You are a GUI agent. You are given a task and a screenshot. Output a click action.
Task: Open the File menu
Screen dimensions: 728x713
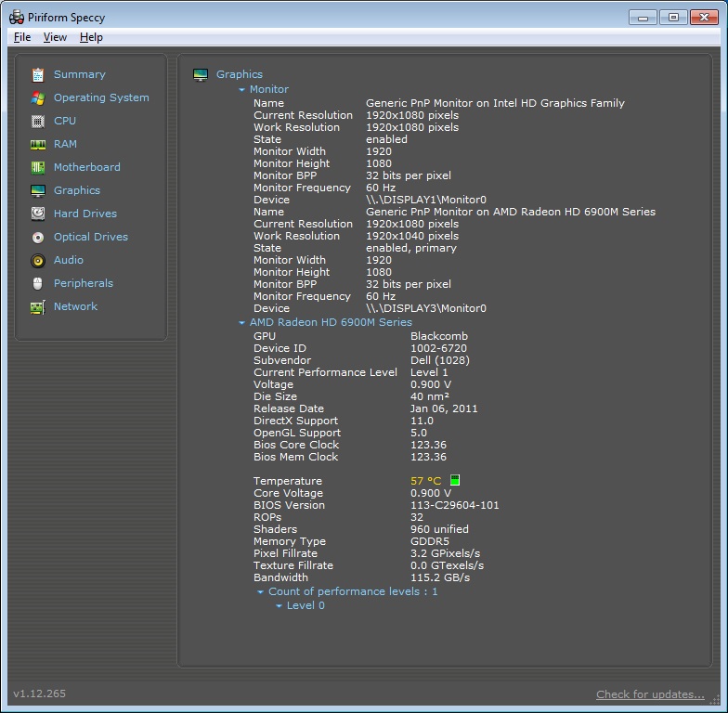coord(22,37)
